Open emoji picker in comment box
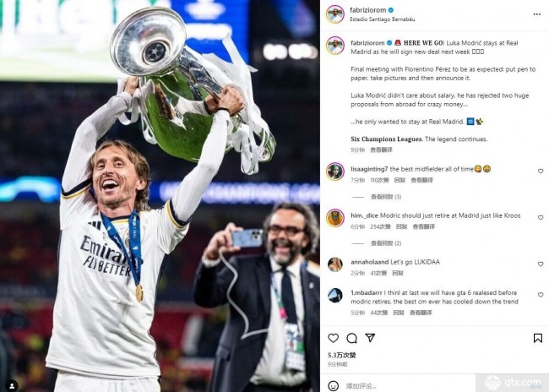 (334, 386)
